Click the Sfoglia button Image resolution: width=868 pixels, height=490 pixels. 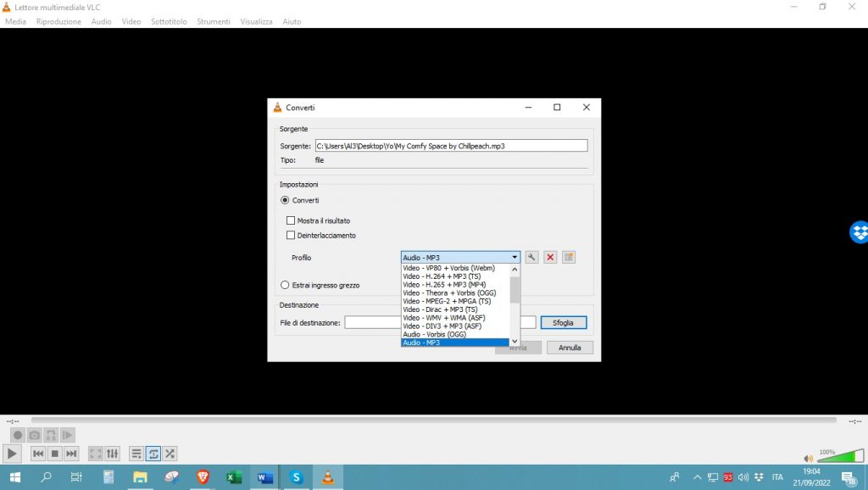click(563, 323)
